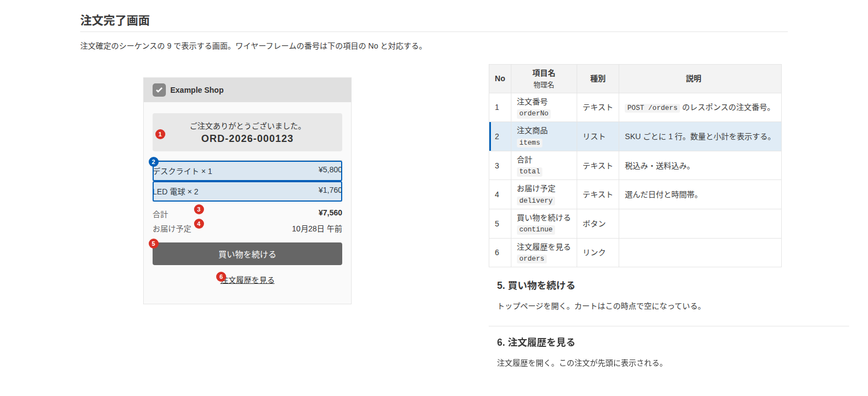The image size is (868, 396).
Task: Click the 注文番号 orderNo table row
Action: point(635,108)
